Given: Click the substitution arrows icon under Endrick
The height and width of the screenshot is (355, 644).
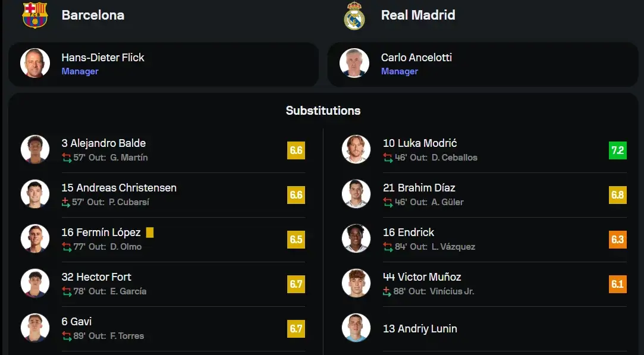Looking at the screenshot, I should pos(388,247).
